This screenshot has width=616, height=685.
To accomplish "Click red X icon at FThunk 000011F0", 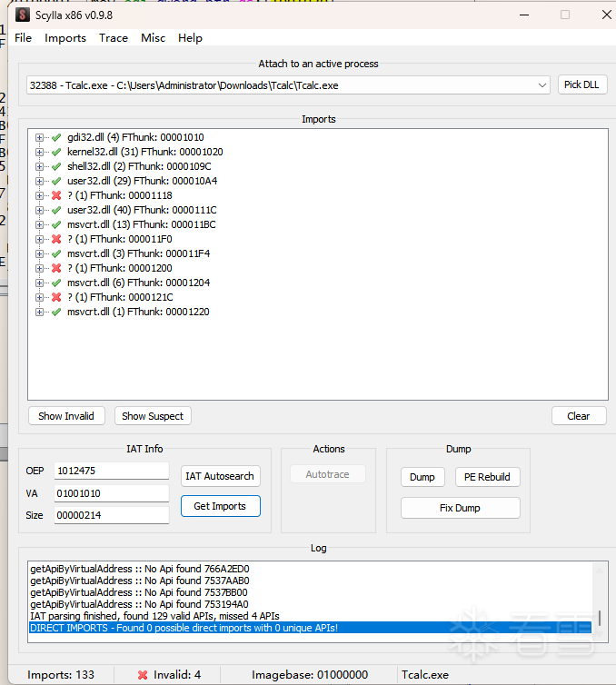I will coord(56,239).
